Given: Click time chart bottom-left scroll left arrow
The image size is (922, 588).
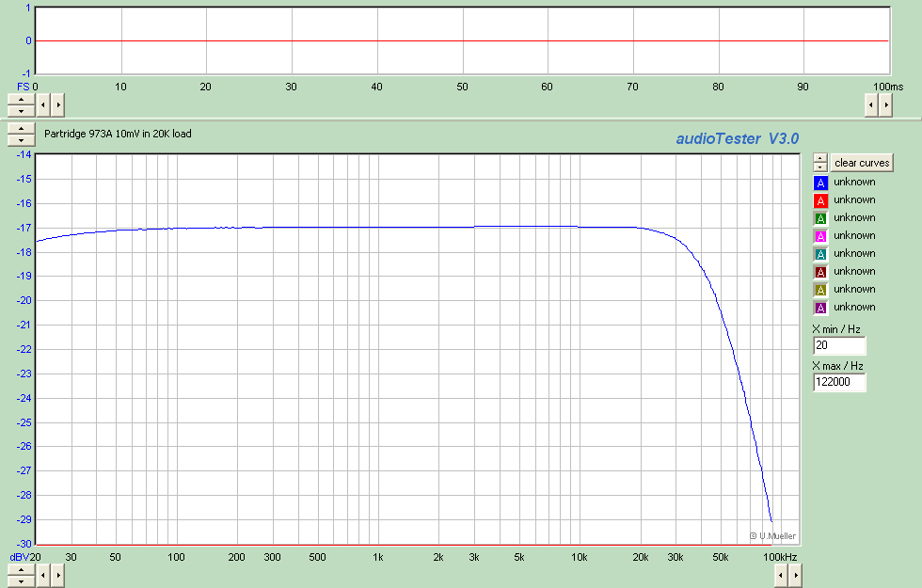Looking at the screenshot, I should pos(43,105).
